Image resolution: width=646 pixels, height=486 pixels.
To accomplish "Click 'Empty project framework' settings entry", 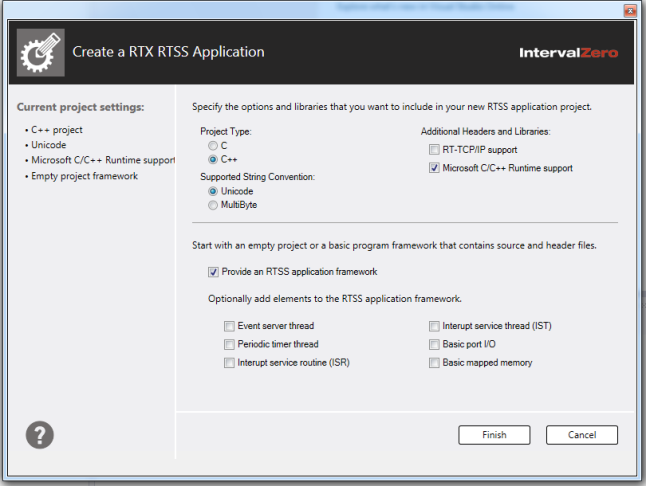I will pyautogui.click(x=84, y=176).
